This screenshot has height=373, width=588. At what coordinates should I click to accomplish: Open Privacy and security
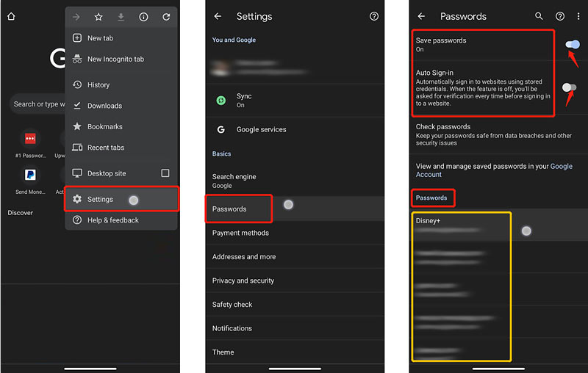[x=295, y=280]
